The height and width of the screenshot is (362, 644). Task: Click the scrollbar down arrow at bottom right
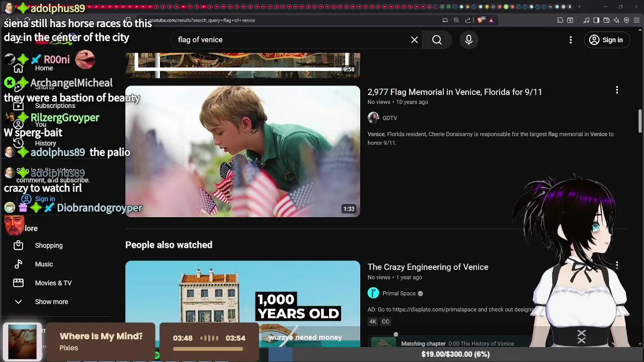[x=640, y=344]
